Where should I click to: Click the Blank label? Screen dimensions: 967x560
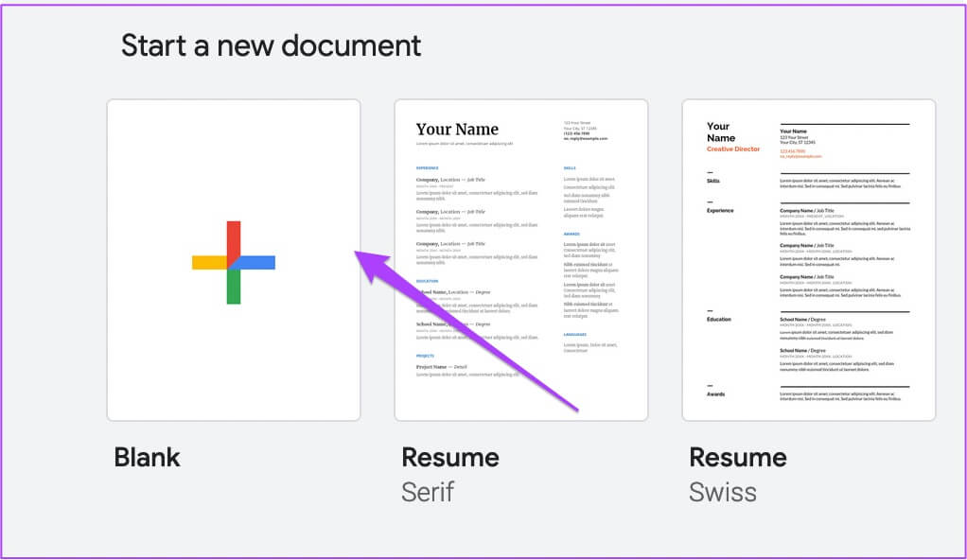coord(148,458)
